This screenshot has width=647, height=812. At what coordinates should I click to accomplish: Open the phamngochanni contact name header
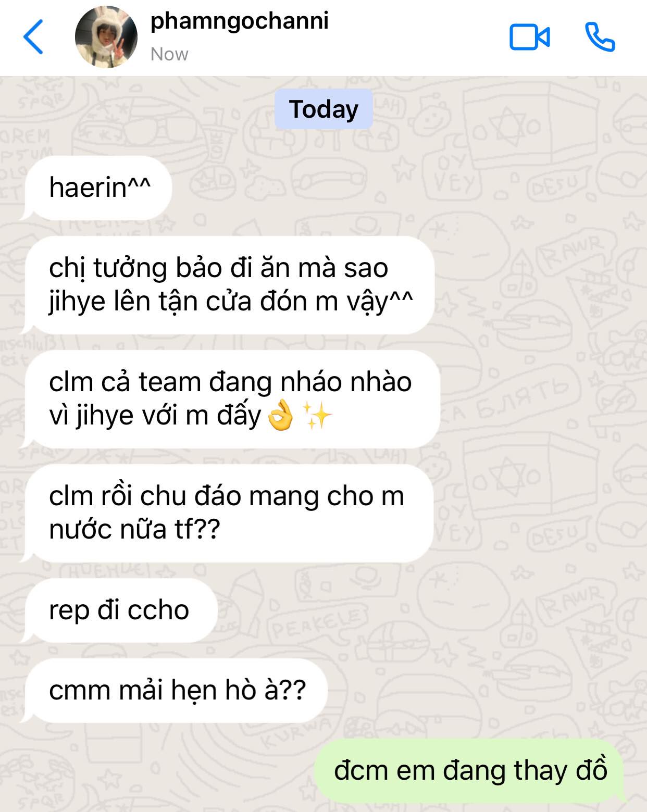coord(240,21)
